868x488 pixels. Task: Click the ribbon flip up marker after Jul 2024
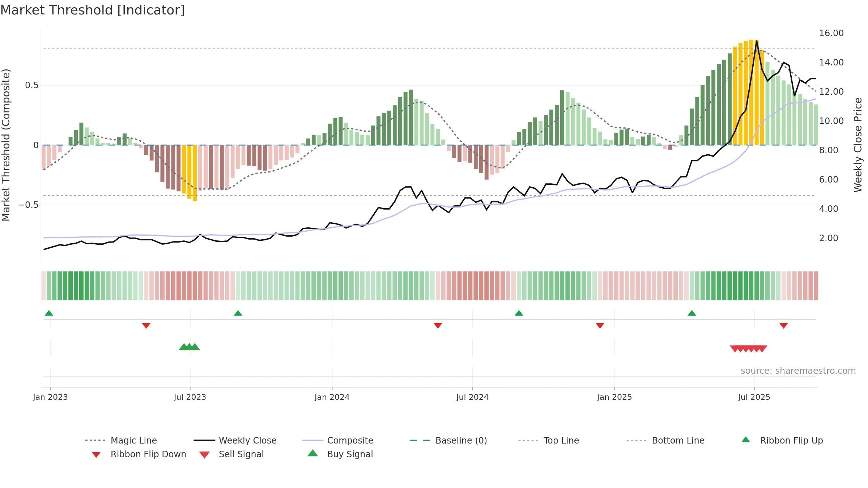click(x=519, y=313)
